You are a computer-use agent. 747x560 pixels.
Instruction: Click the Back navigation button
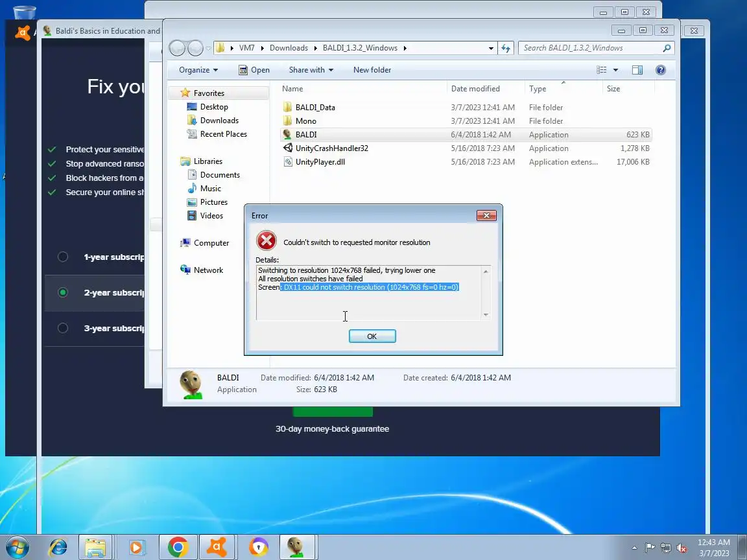(x=177, y=47)
